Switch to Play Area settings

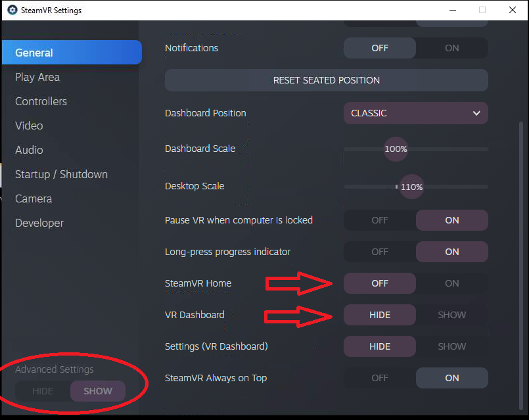pyautogui.click(x=37, y=77)
